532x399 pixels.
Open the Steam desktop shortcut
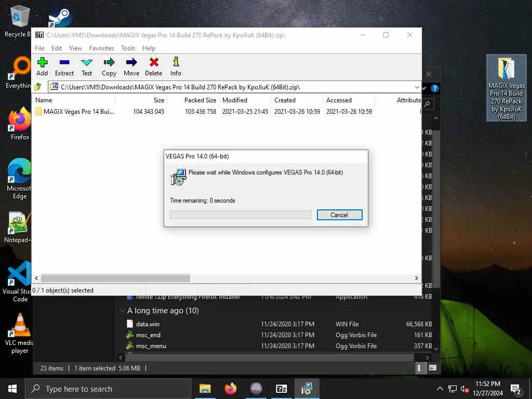60,18
